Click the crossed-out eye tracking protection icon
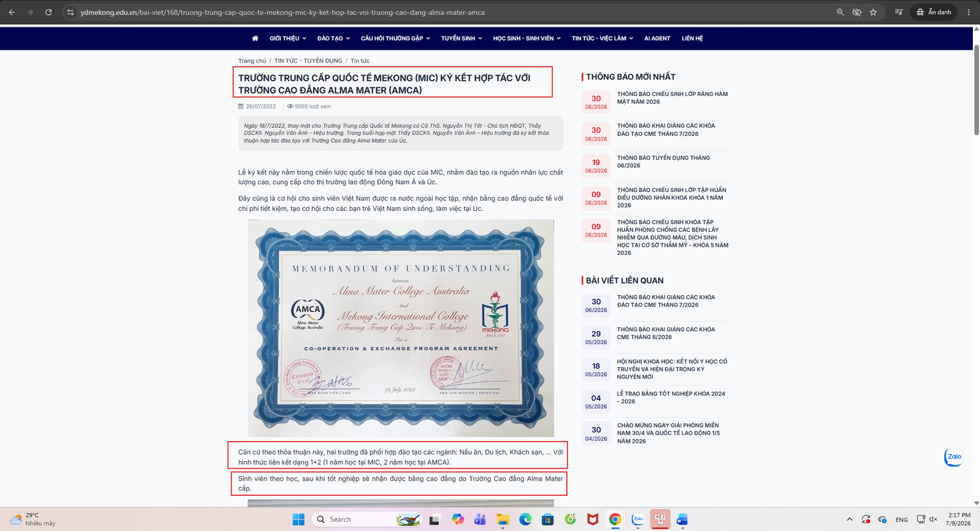This screenshot has height=531, width=980. (x=857, y=12)
